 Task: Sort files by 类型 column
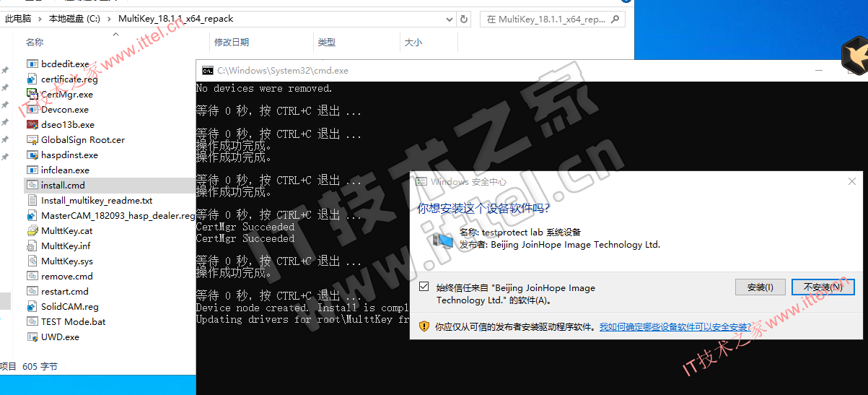[x=327, y=43]
